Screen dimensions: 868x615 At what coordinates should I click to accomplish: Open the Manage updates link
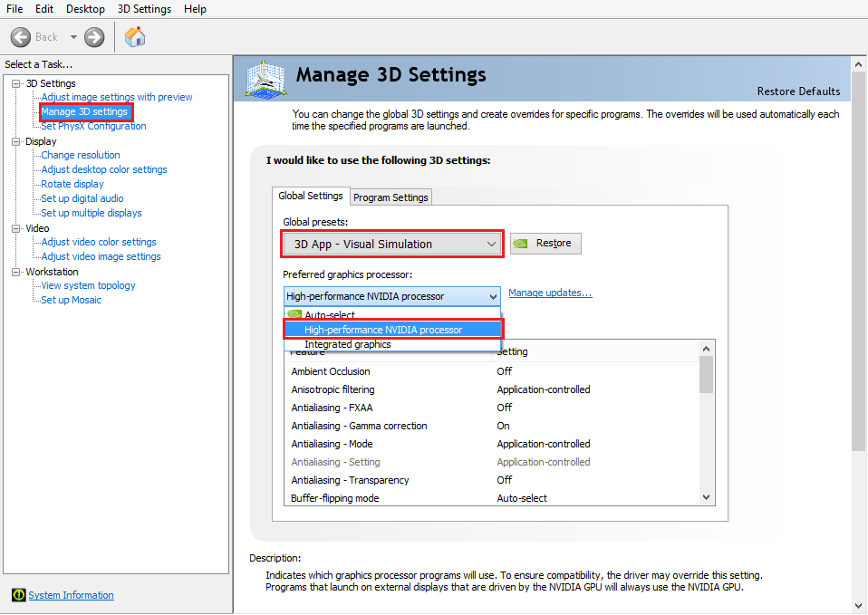[x=550, y=293]
